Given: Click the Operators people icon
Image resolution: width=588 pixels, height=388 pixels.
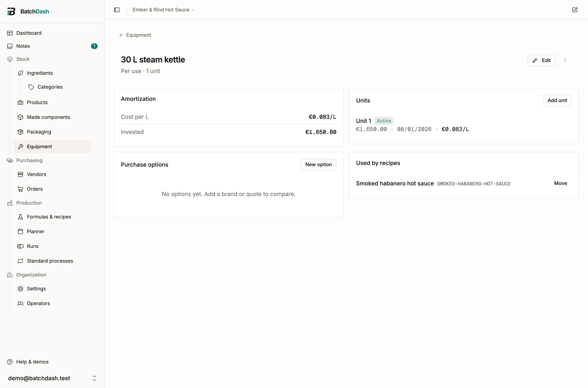Looking at the screenshot, I should (x=21, y=303).
